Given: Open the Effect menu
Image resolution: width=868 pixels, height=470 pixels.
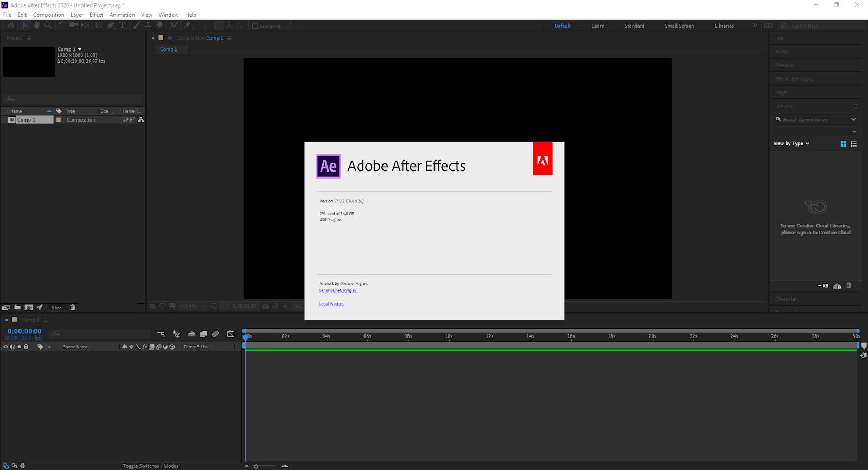Looking at the screenshot, I should click(x=96, y=15).
